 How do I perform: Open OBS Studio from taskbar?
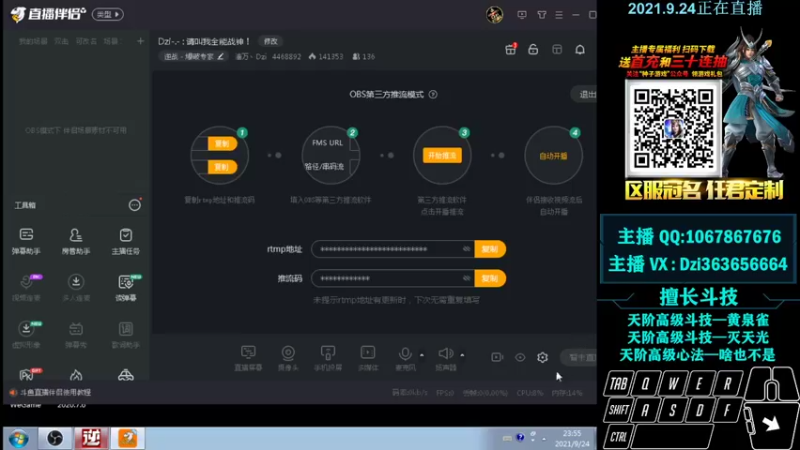55,438
